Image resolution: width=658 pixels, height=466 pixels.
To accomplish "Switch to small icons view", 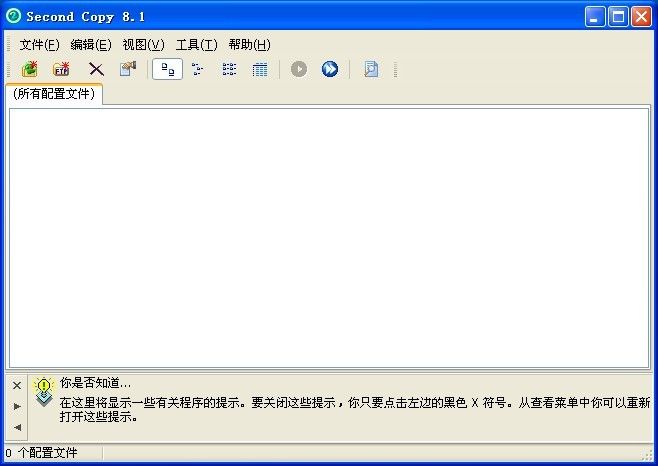I will [197, 69].
